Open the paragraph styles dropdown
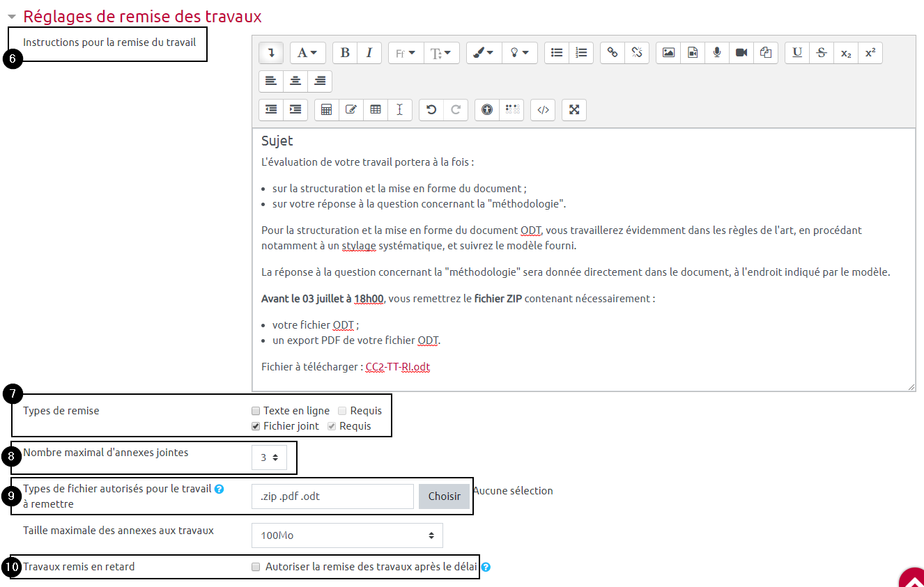This screenshot has width=924, height=587. (307, 53)
